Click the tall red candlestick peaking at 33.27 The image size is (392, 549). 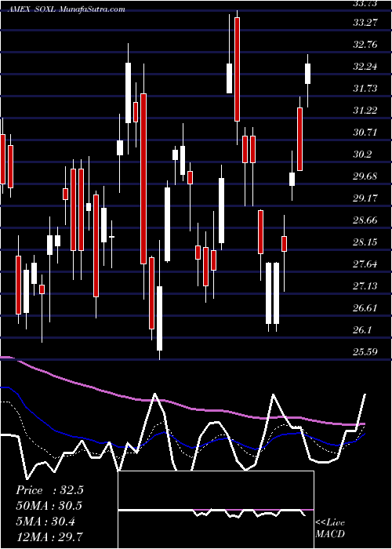click(237, 69)
